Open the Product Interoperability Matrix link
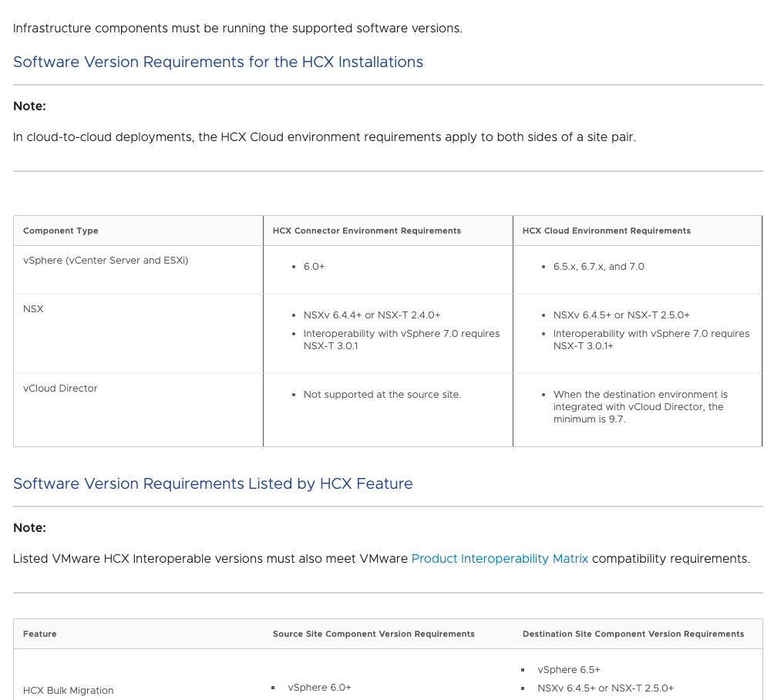Screen dimensions: 774x700 click(500, 558)
